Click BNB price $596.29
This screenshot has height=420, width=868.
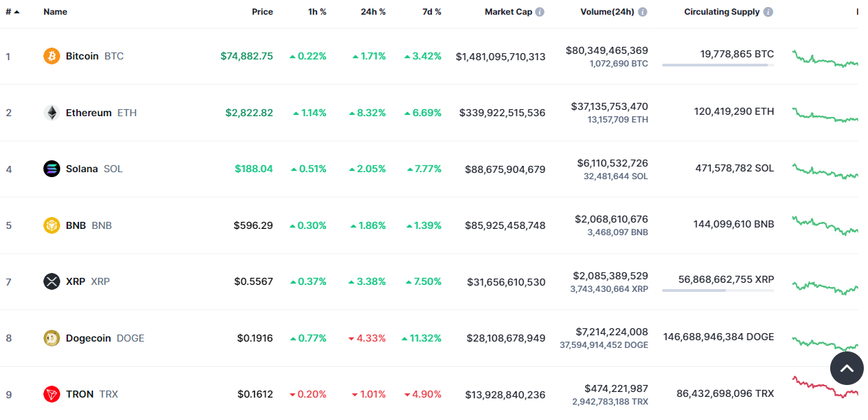click(x=253, y=225)
